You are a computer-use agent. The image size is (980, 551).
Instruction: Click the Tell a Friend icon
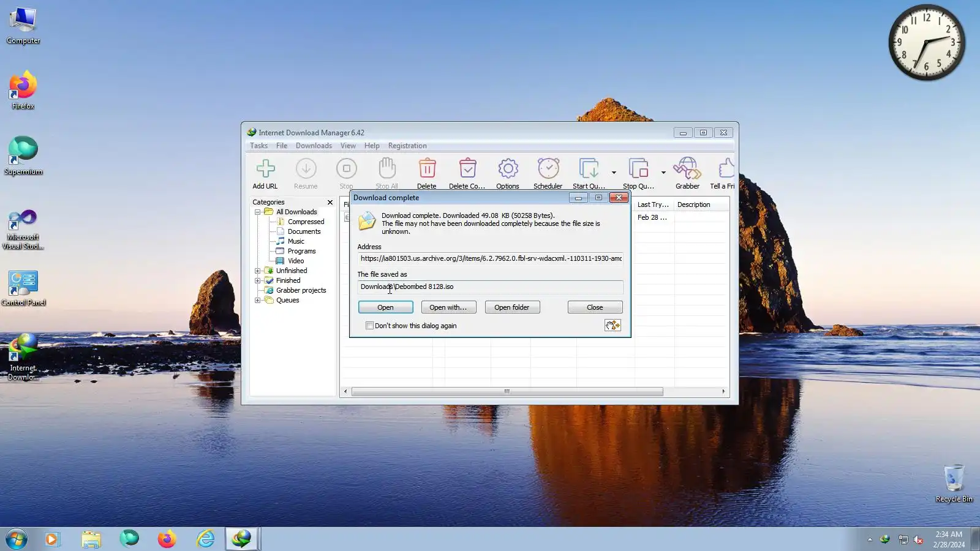pyautogui.click(x=726, y=168)
